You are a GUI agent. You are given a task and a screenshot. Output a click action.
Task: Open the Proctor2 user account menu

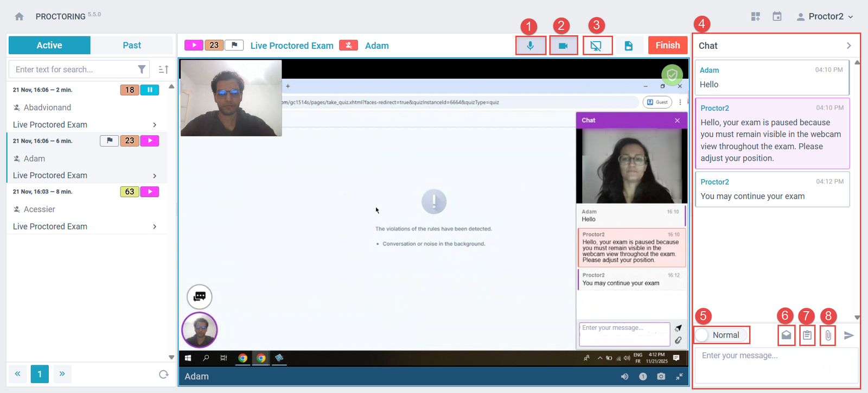point(825,16)
